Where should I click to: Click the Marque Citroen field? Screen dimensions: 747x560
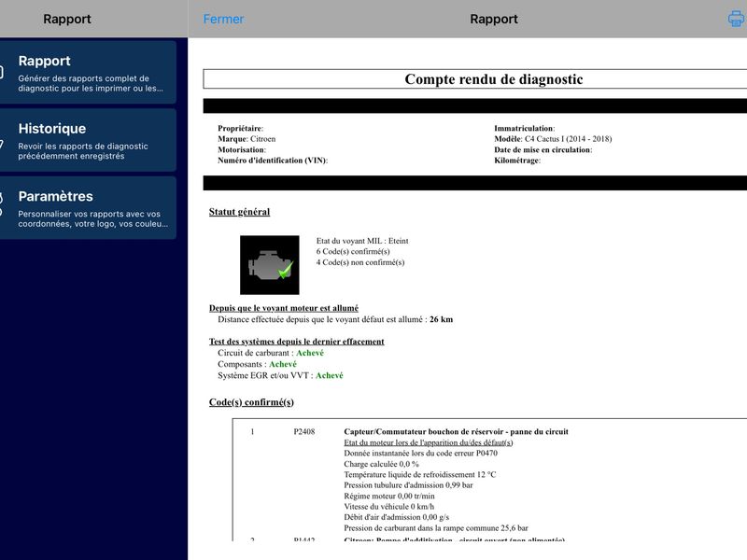coord(247,139)
